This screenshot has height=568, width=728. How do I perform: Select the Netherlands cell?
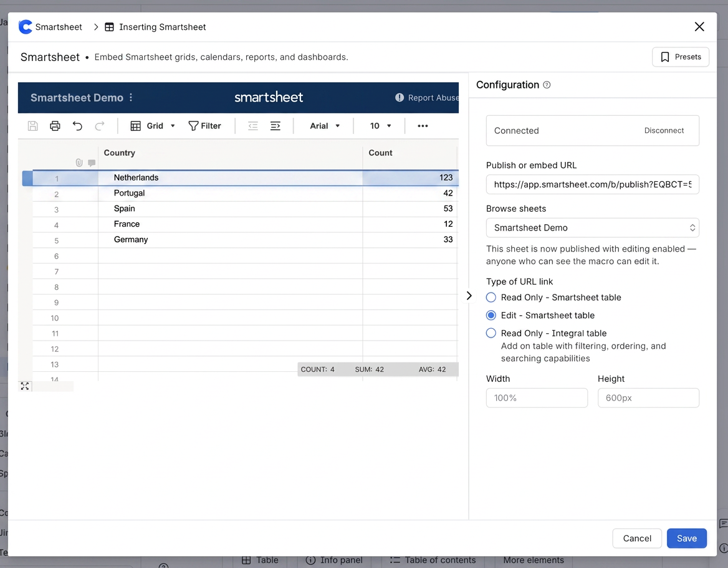point(230,177)
